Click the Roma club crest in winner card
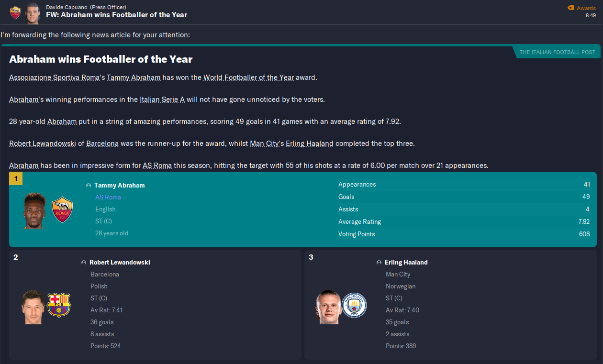The height and width of the screenshot is (364, 603). [62, 210]
